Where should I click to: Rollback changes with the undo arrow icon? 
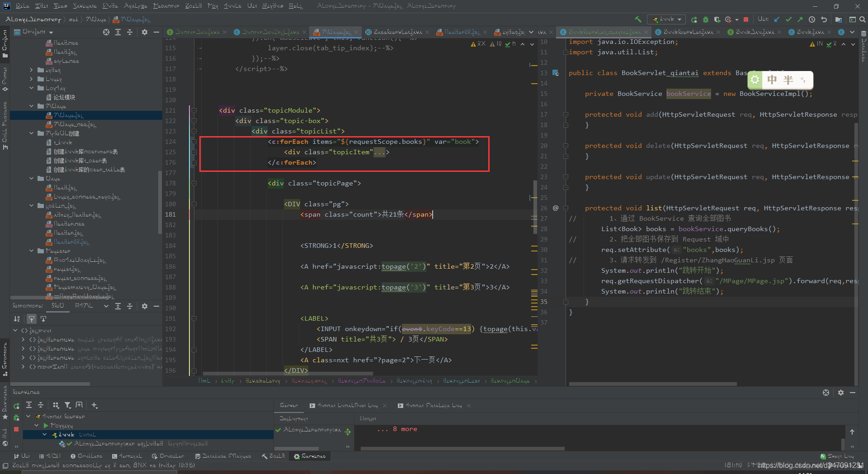pyautogui.click(x=824, y=19)
